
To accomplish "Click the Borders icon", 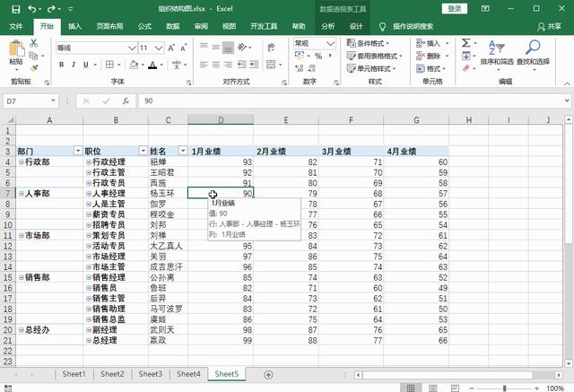I will [x=109, y=65].
